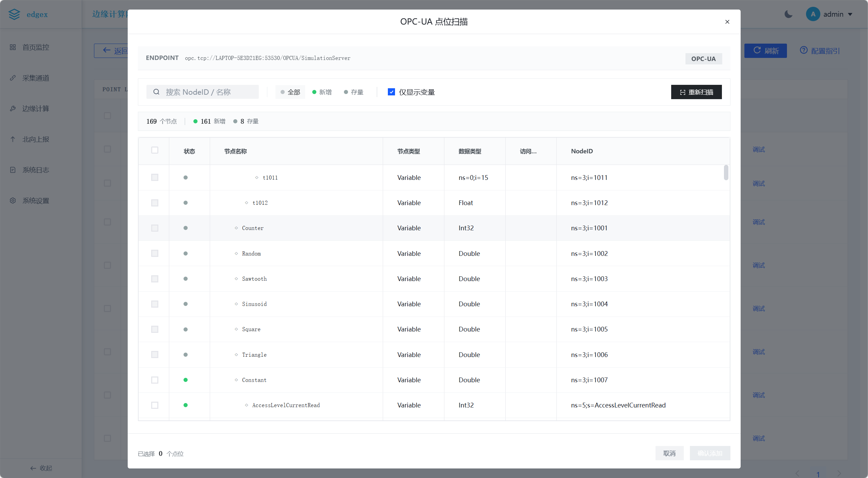Viewport: 868px width, 478px height.
Task: Click the endpoint URL text
Action: [268, 58]
